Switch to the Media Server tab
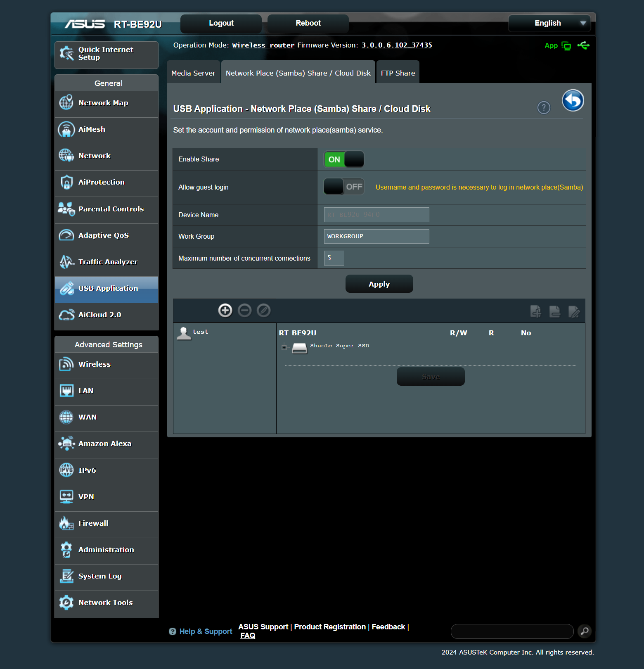This screenshot has height=669, width=644. pyautogui.click(x=193, y=73)
